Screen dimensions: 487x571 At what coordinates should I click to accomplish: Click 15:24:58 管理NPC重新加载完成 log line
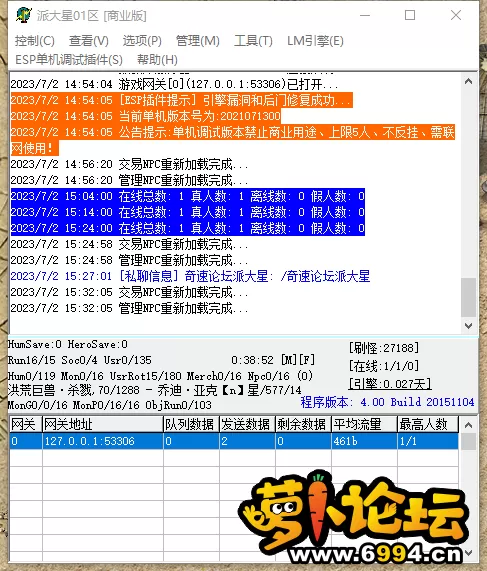click(x=129, y=260)
